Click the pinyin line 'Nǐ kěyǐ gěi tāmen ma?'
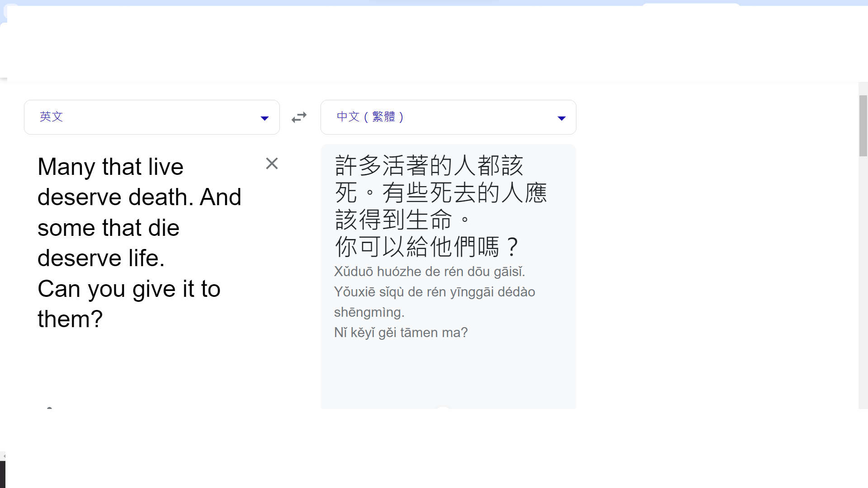Screen dimensions: 868x488 (401, 333)
